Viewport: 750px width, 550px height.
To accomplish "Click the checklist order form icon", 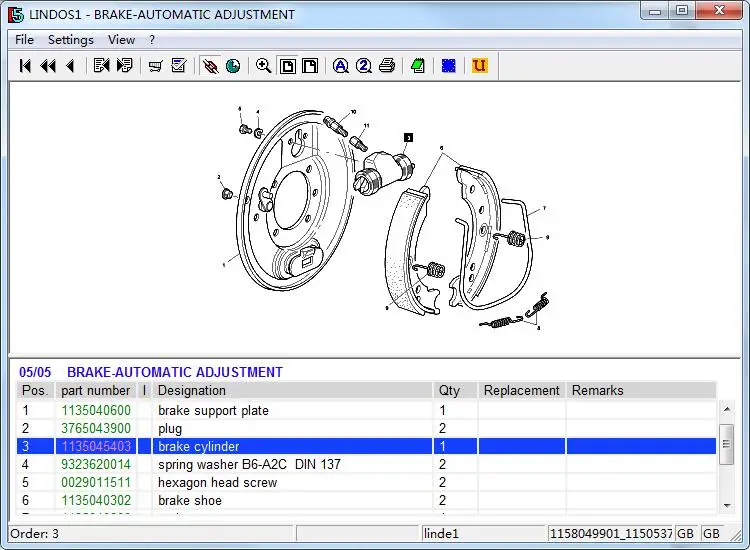I will coord(179,66).
